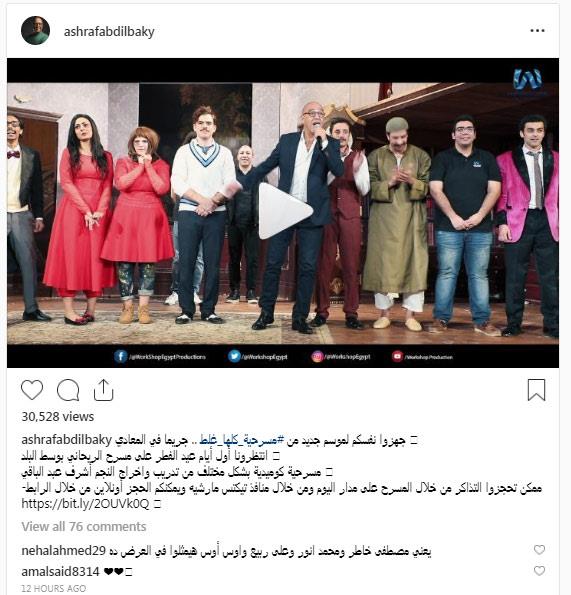Play the video with center play button
The width and height of the screenshot is (571, 595).
tap(284, 211)
